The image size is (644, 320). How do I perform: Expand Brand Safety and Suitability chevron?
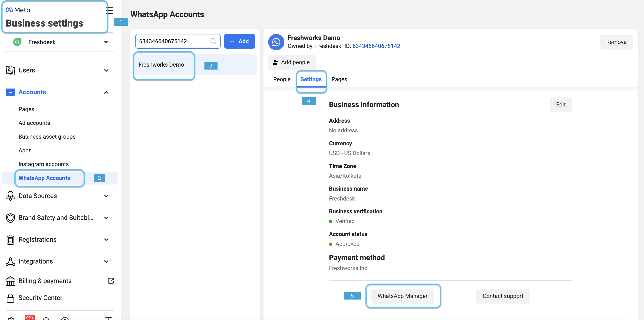106,218
